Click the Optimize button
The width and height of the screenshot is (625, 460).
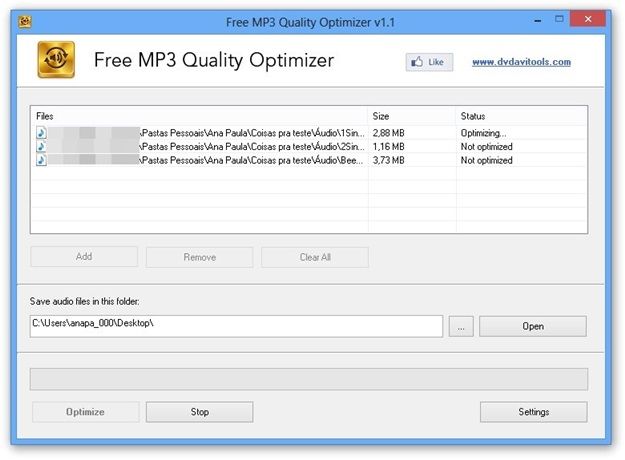pyautogui.click(x=86, y=412)
